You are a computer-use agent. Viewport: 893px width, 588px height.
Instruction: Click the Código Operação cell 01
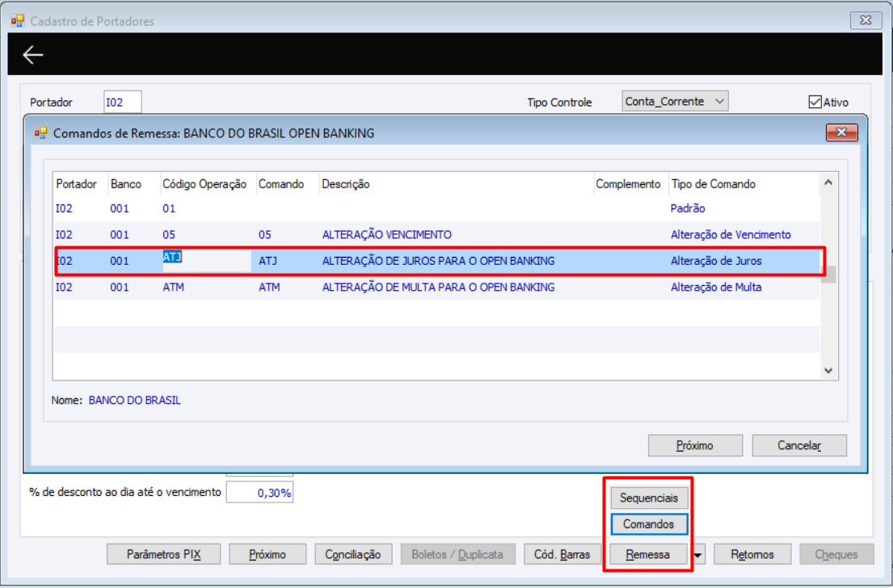(169, 208)
